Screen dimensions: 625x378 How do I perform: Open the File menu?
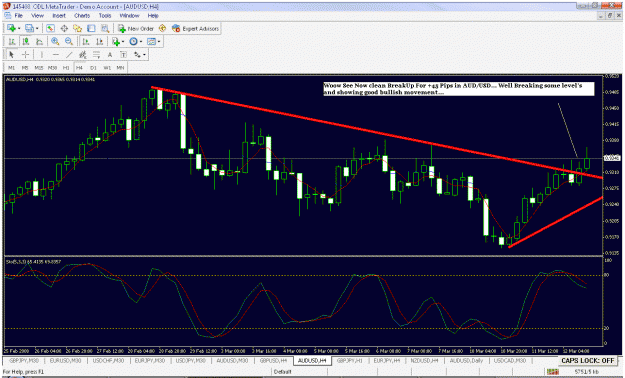click(x=19, y=16)
